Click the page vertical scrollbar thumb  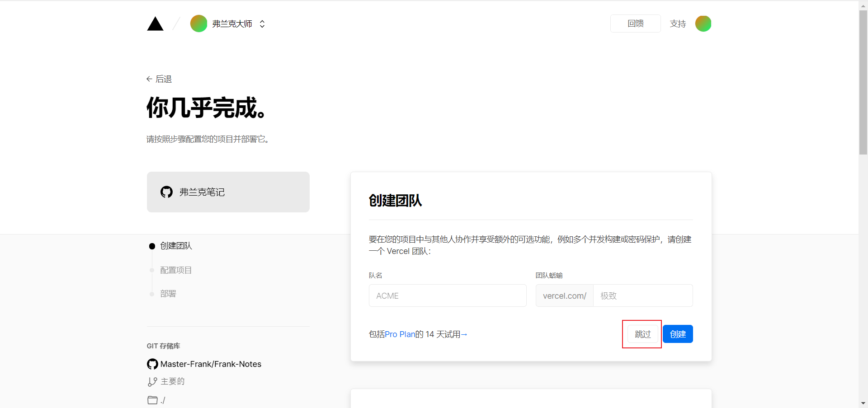863,82
